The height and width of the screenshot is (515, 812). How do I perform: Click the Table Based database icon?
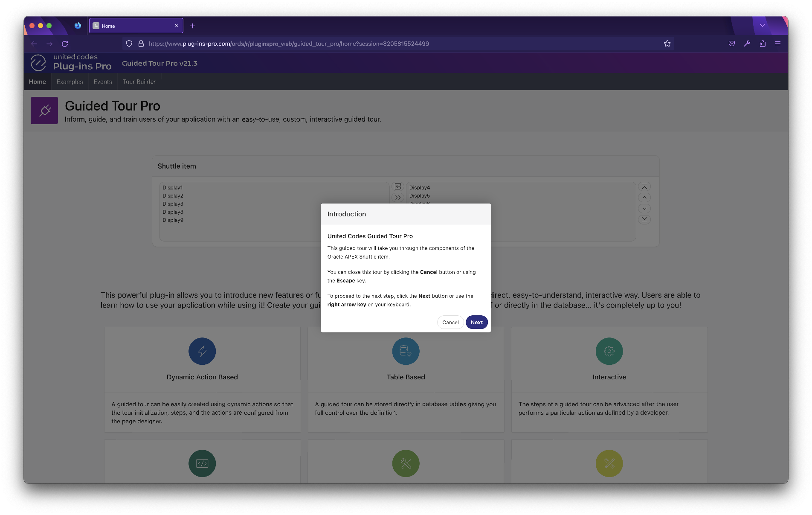[406, 351]
